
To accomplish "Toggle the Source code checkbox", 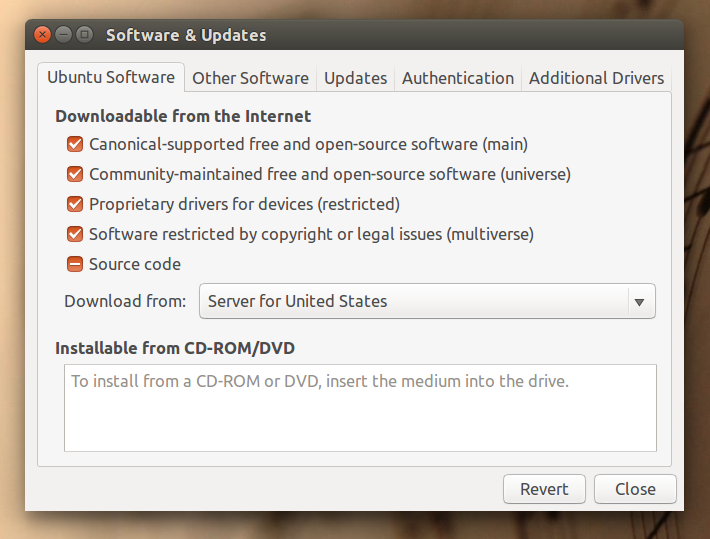I will pyautogui.click(x=75, y=264).
